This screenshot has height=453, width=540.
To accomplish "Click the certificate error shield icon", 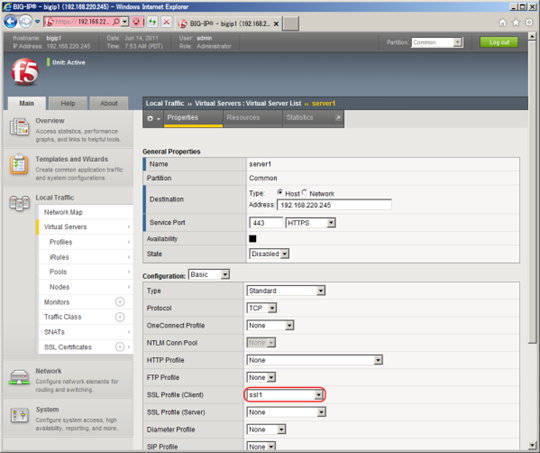I will (136, 22).
